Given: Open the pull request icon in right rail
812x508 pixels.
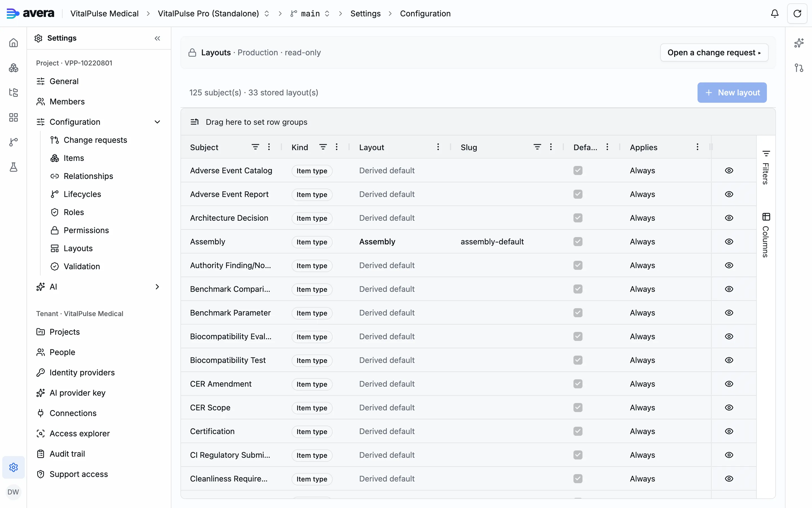Looking at the screenshot, I should click(799, 67).
